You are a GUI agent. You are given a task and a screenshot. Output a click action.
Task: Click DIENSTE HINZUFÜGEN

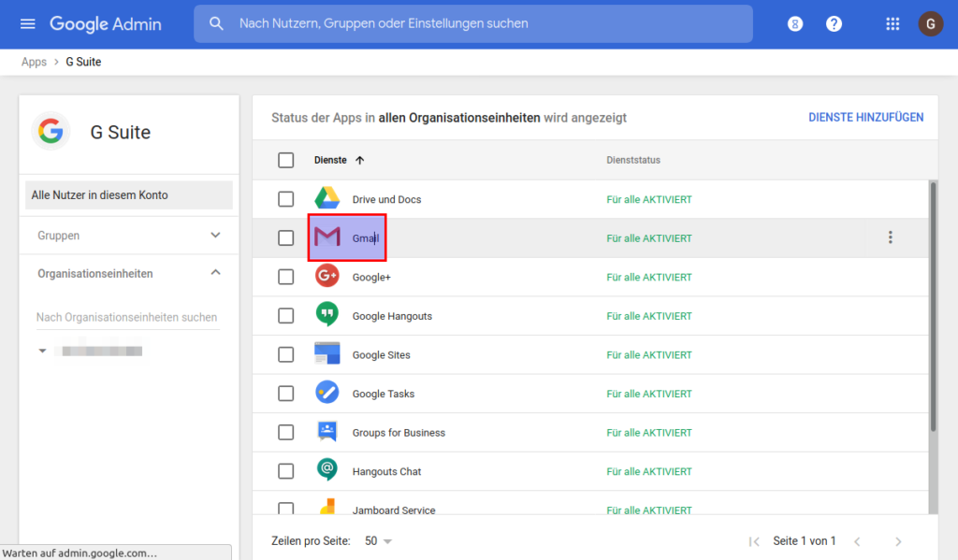pos(865,117)
